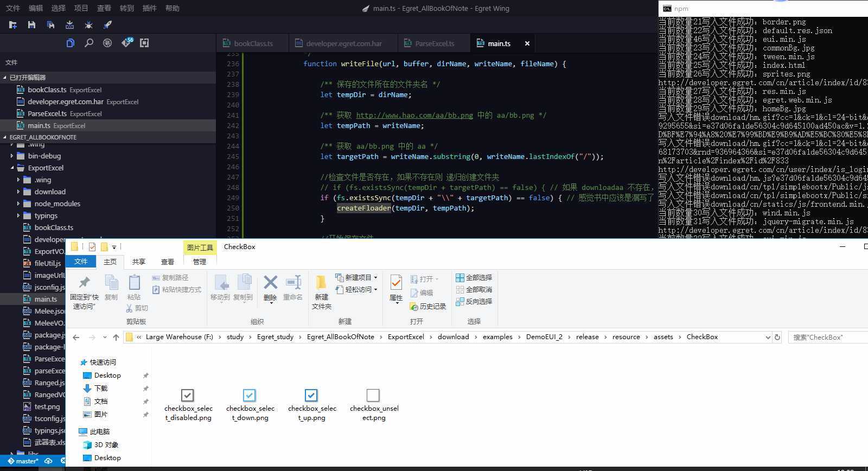Click the http://www.hao.com/aa/bb.png link in code
The height and width of the screenshot is (471, 868).
pos(414,115)
